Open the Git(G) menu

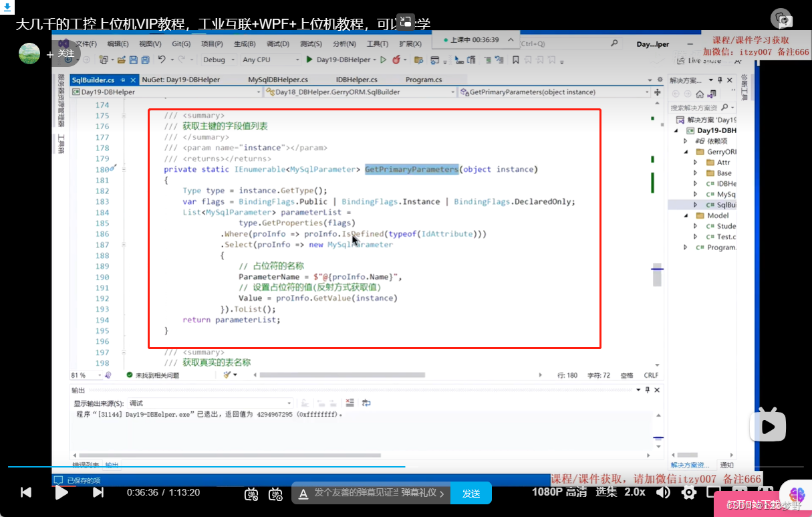click(x=181, y=43)
